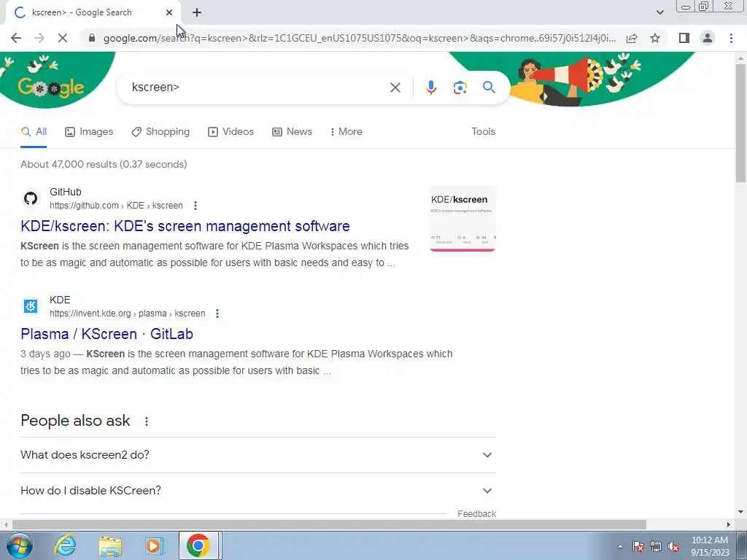Expand "What does kscreen2 do?"
The width and height of the screenshot is (747, 560).
pos(258,455)
